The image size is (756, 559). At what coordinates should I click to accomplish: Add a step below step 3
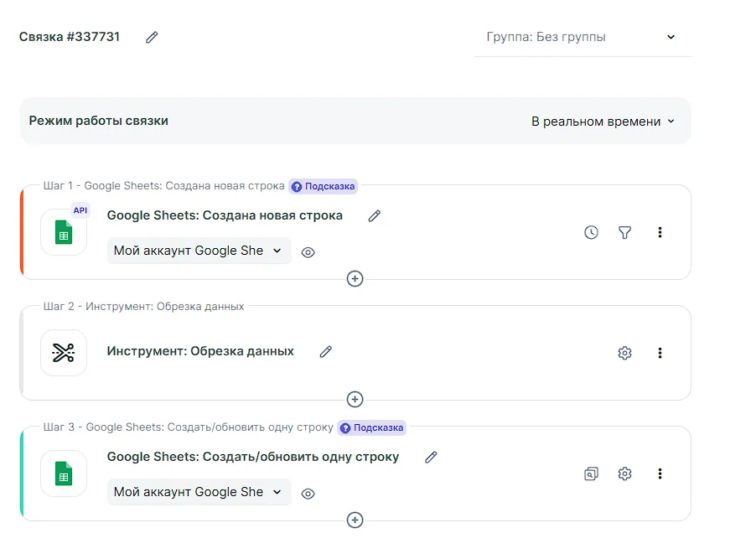click(355, 520)
